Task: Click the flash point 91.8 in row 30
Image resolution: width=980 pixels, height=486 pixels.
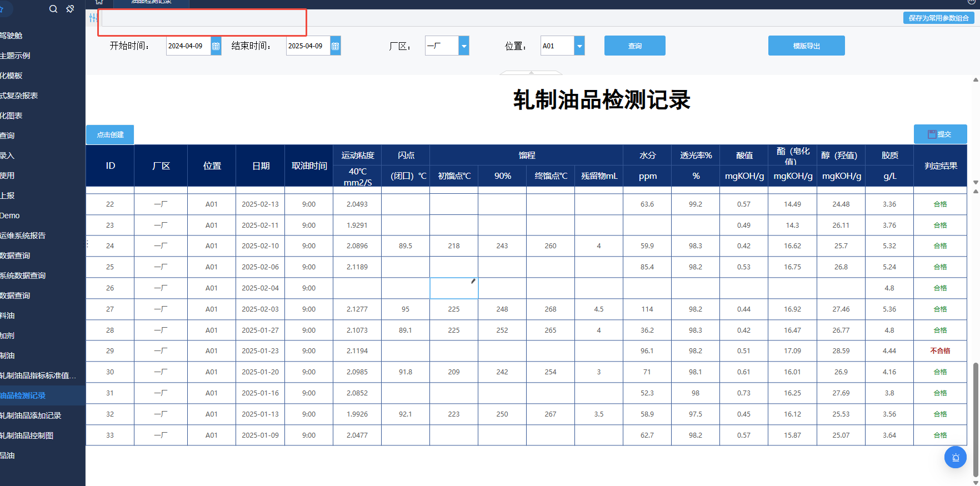Action: (x=406, y=372)
